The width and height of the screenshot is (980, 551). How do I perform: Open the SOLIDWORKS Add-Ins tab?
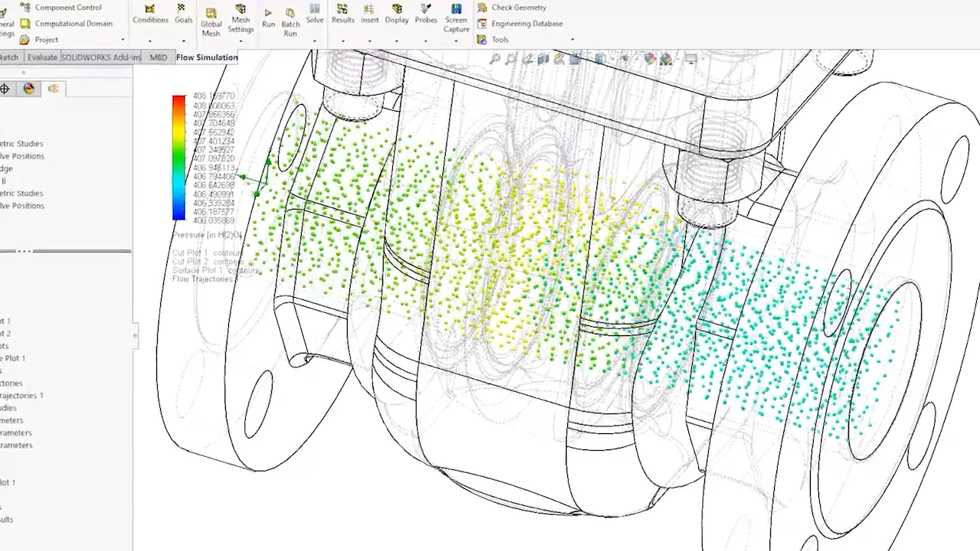(x=101, y=57)
